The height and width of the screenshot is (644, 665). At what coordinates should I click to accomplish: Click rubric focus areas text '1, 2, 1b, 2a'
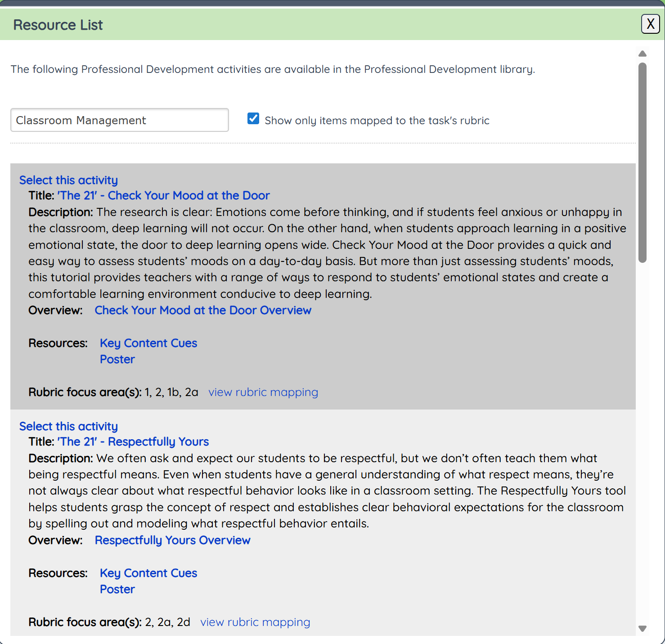[171, 392]
